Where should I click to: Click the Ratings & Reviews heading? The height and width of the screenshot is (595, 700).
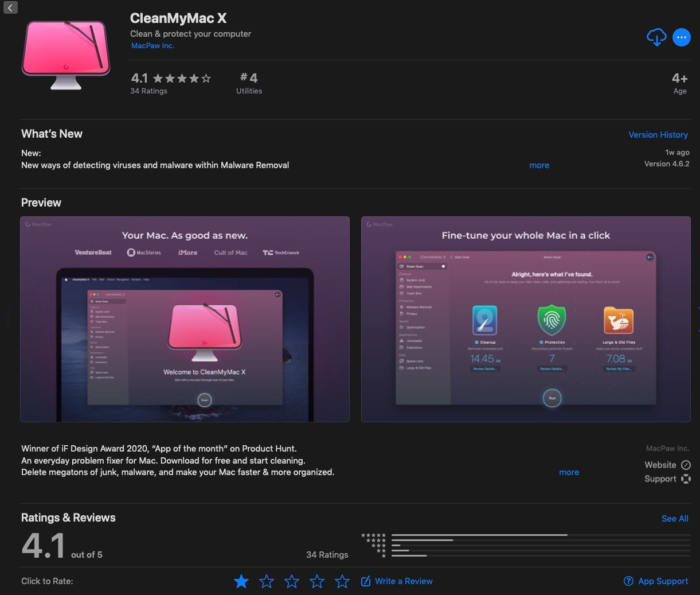click(68, 518)
